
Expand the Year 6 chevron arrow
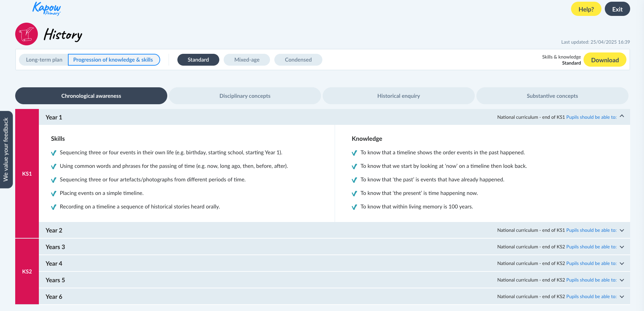click(622, 297)
